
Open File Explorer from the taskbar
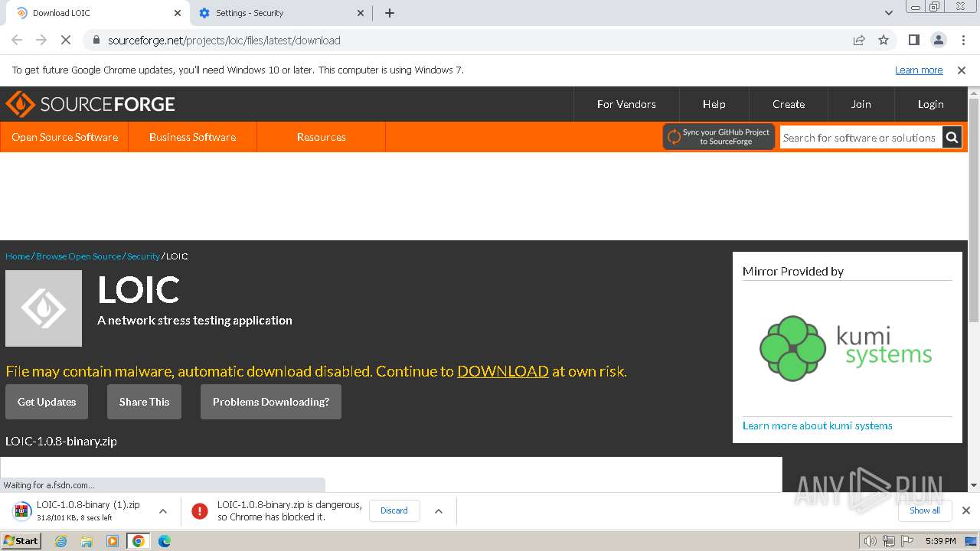[87, 541]
